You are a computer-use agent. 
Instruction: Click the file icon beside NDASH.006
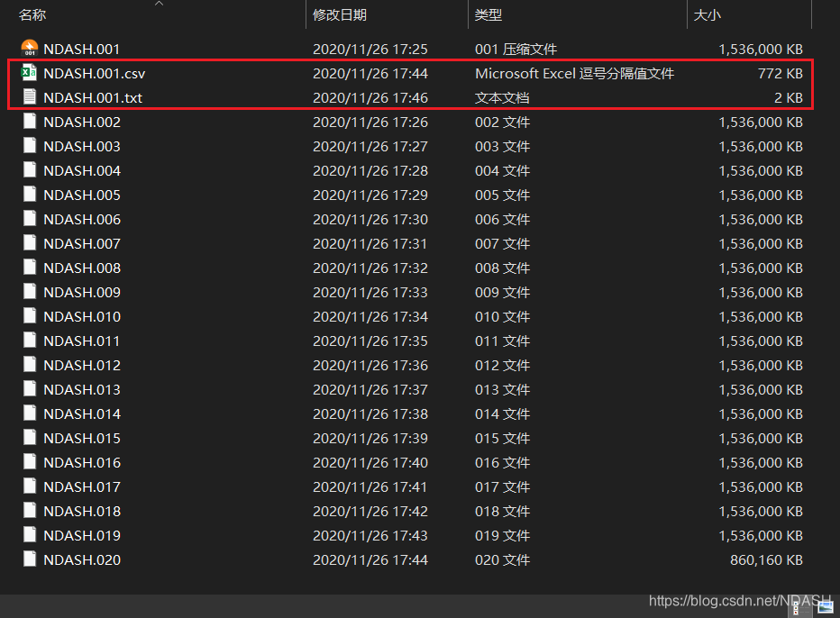click(x=30, y=219)
